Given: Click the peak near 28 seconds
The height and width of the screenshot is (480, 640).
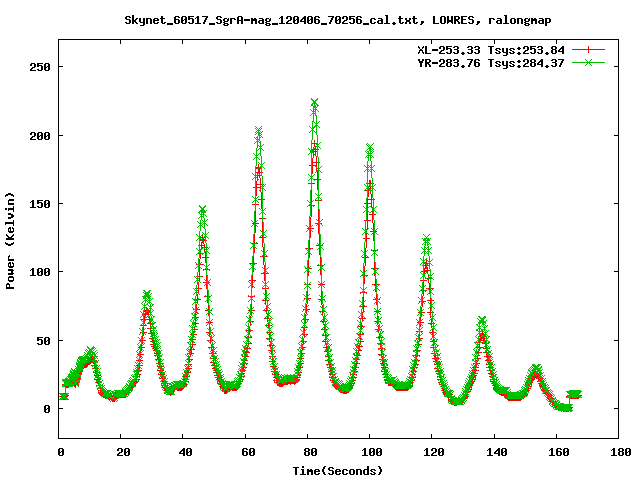Looking at the screenshot, I should pos(147,294).
